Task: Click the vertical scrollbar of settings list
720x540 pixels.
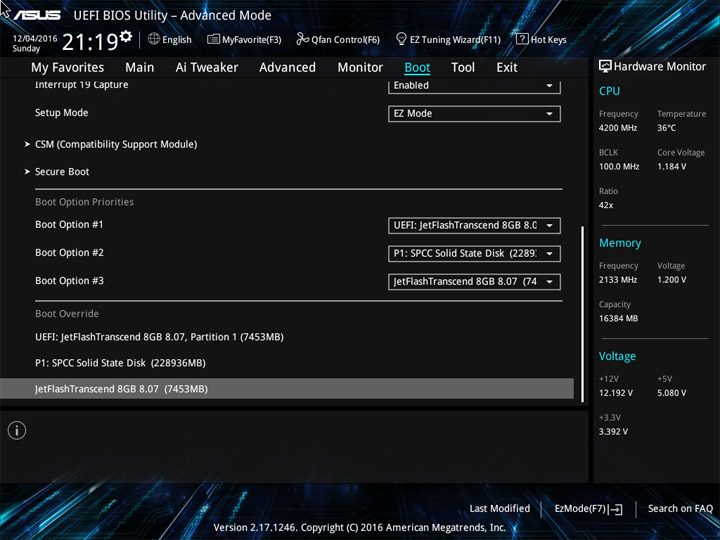Action: pyautogui.click(x=583, y=314)
